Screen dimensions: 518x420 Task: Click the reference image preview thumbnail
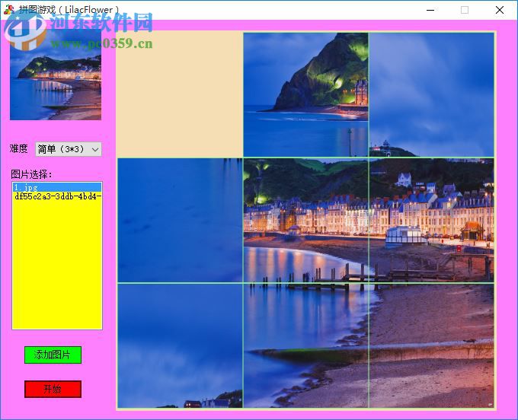(x=56, y=75)
